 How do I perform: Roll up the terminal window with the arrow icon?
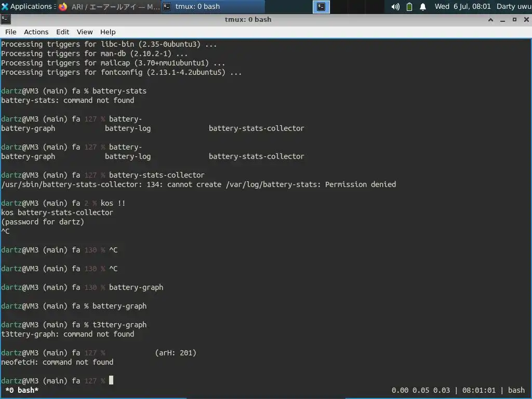[490, 20]
